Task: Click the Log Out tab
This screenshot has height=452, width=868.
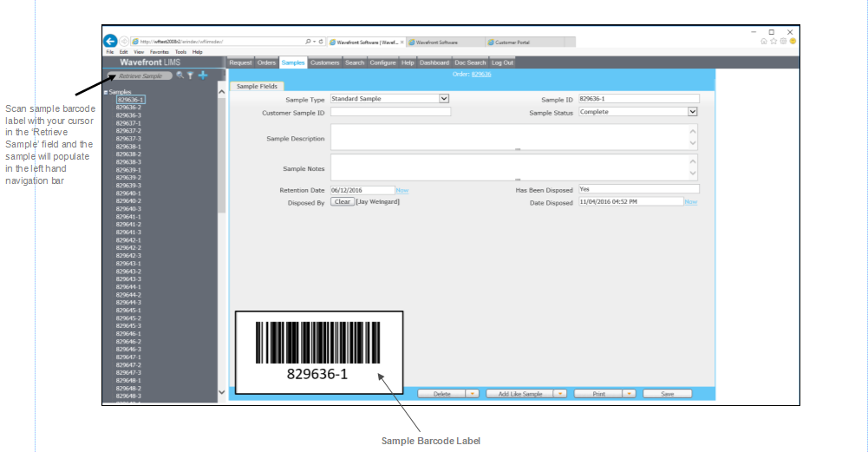Action: [x=503, y=62]
